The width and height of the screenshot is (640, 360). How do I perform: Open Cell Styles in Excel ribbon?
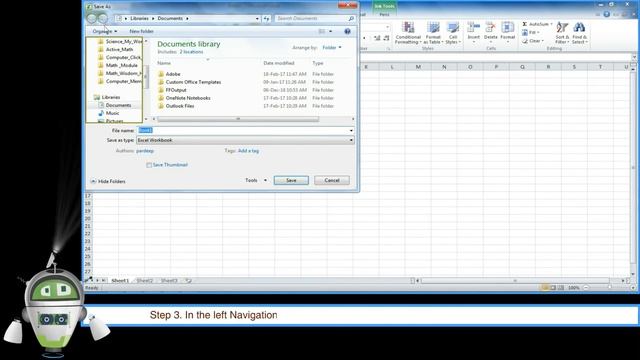click(x=453, y=33)
